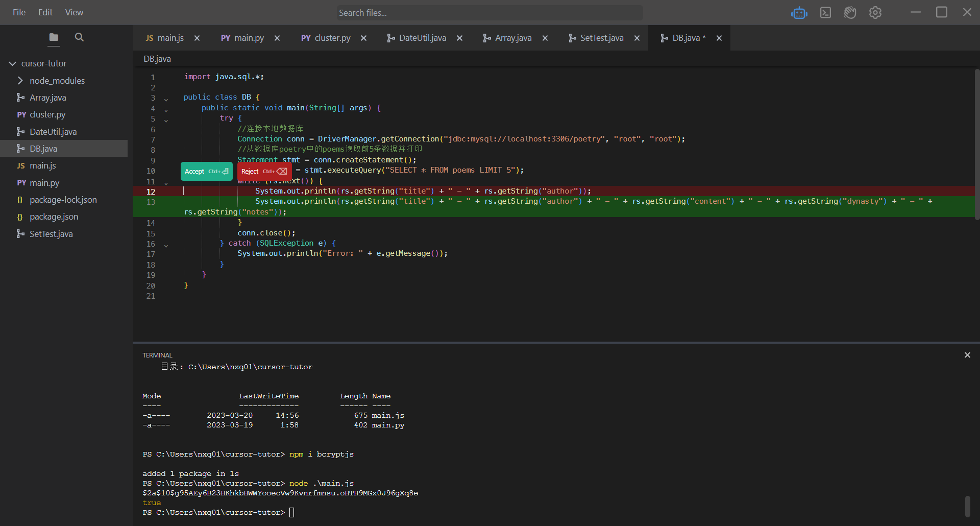980x526 pixels.
Task: Open the settings gear icon
Action: [x=875, y=13]
